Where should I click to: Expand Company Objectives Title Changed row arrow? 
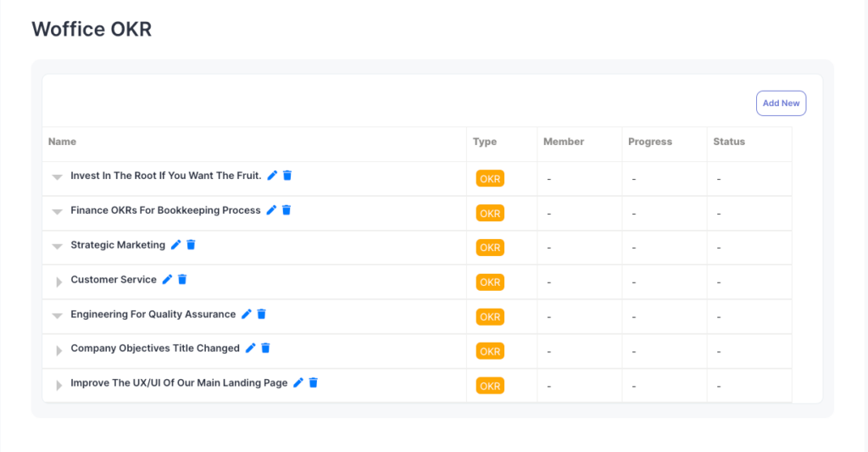coord(58,350)
